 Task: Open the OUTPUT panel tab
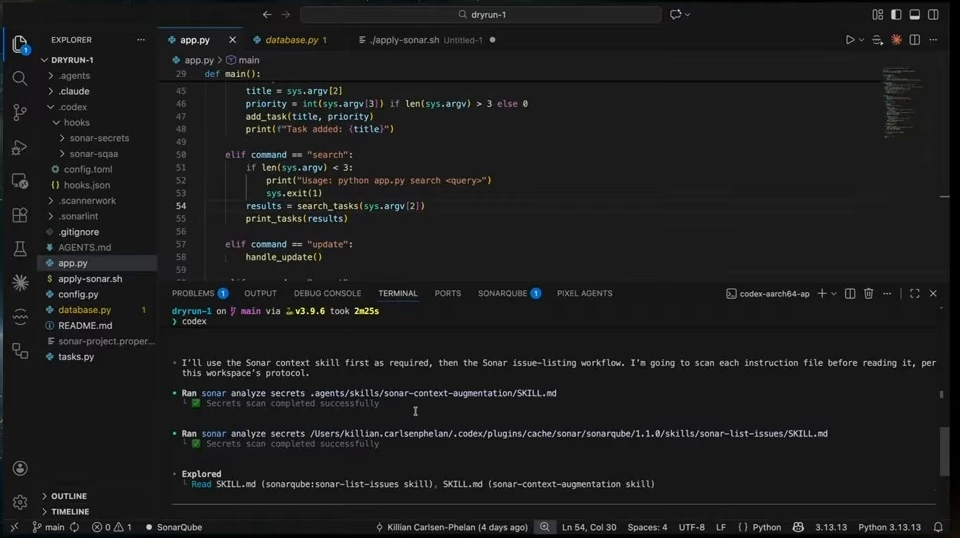pyautogui.click(x=260, y=293)
